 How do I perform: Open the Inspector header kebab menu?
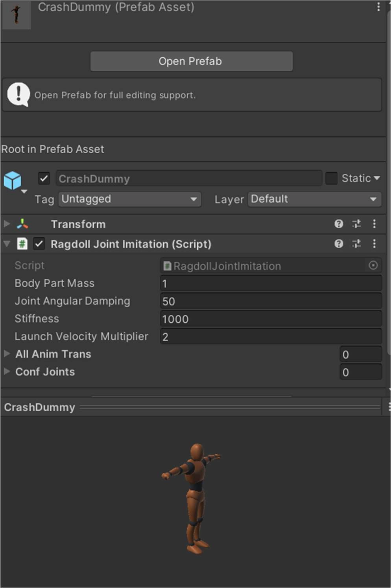(378, 7)
